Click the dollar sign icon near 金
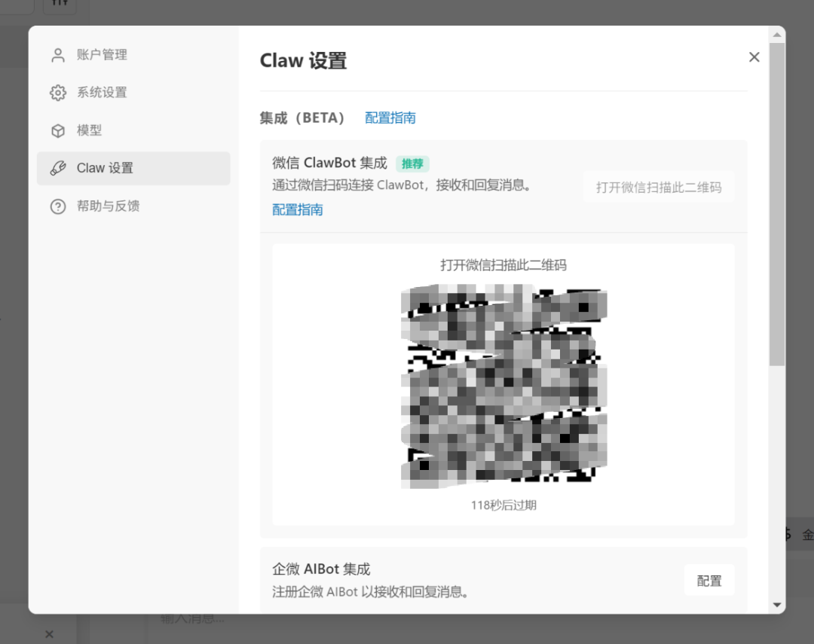This screenshot has height=644, width=814. click(x=786, y=535)
